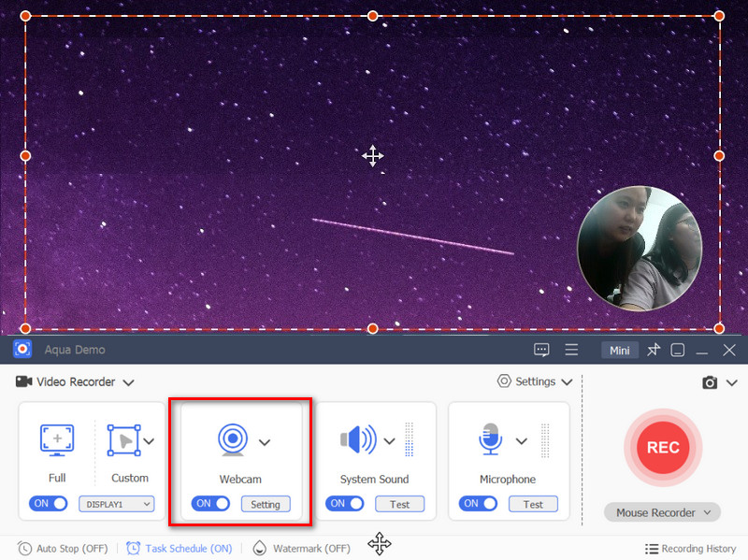Disable the System Sound ON switch
This screenshot has height=560, width=748.
pyautogui.click(x=344, y=503)
